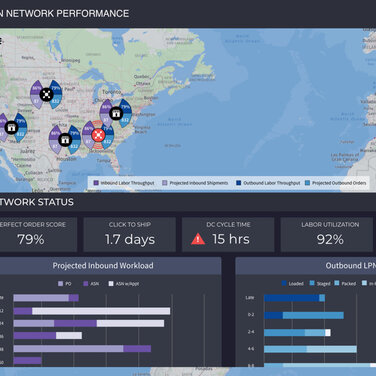Click the 832 petal on the red alert marker
376x376 pixels.
[107, 142]
